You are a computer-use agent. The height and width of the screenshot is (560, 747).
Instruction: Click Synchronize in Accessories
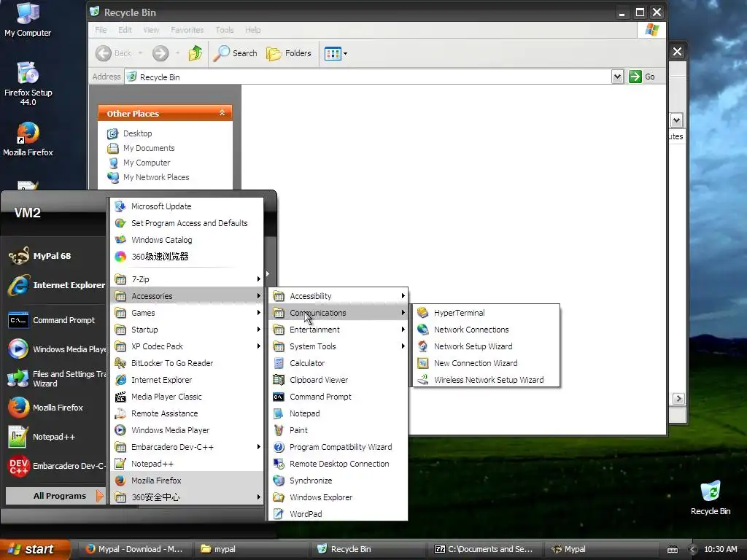[x=338, y=481]
